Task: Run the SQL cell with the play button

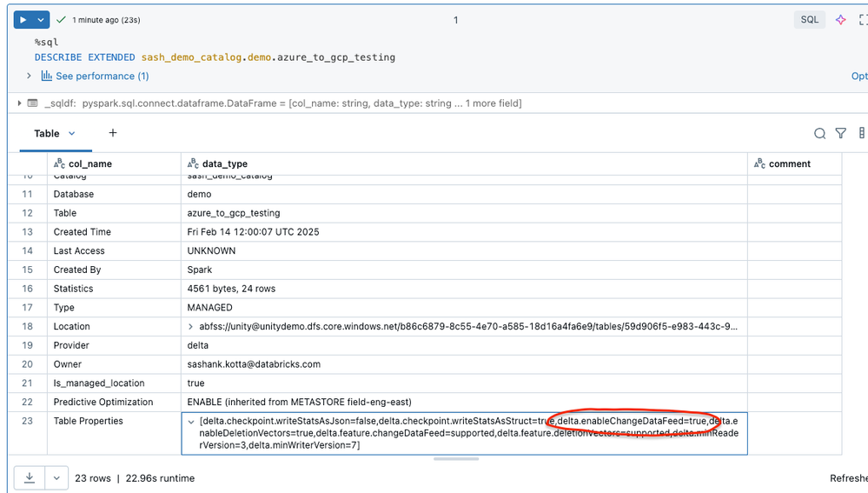Action: click(x=23, y=19)
